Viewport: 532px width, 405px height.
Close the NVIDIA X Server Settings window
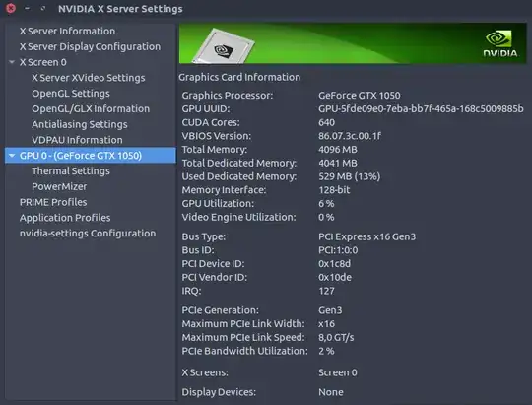tap(11, 8)
